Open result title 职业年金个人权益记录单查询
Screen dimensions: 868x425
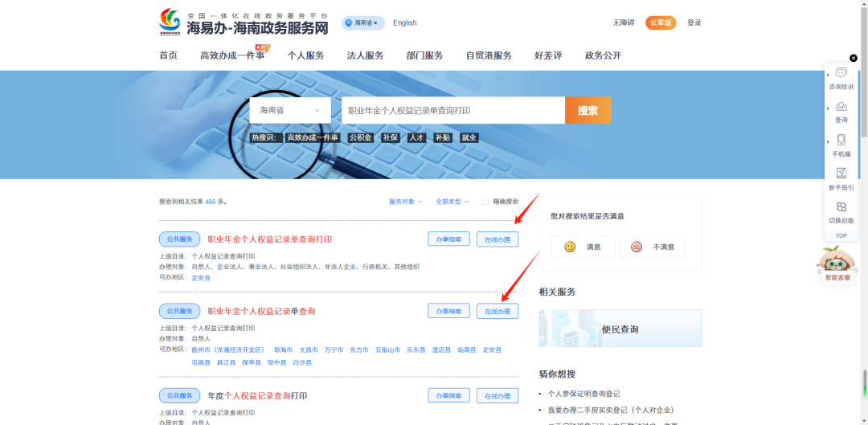[x=261, y=311]
